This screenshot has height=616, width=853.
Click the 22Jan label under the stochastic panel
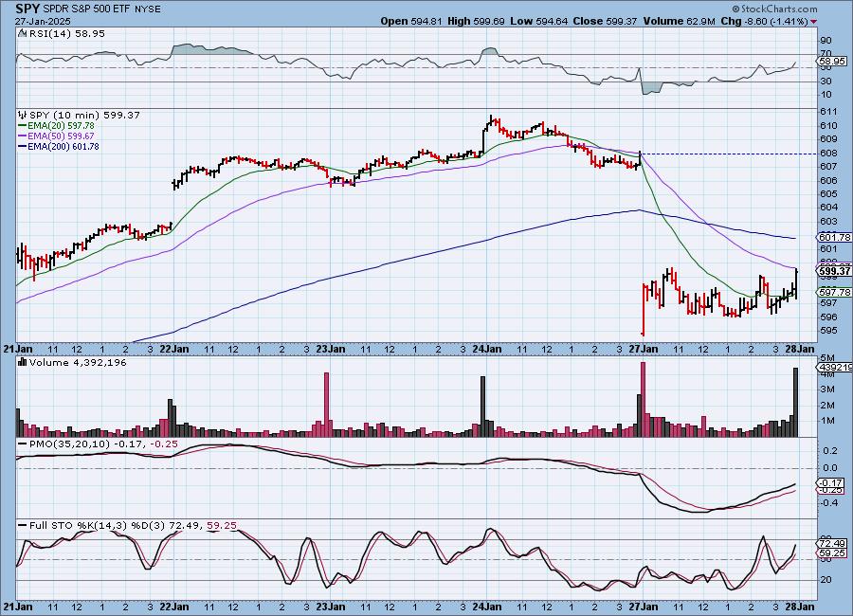pos(174,607)
